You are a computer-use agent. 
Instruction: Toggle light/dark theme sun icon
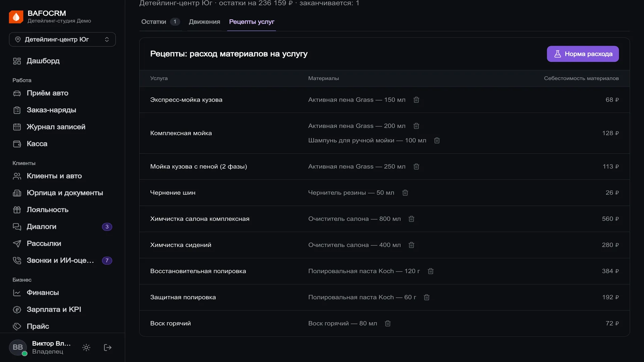point(86,348)
